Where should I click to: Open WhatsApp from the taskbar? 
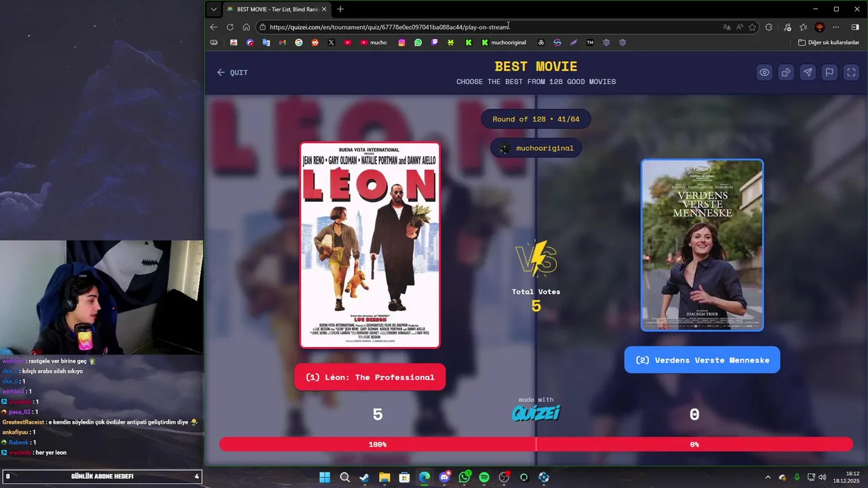[x=465, y=477]
